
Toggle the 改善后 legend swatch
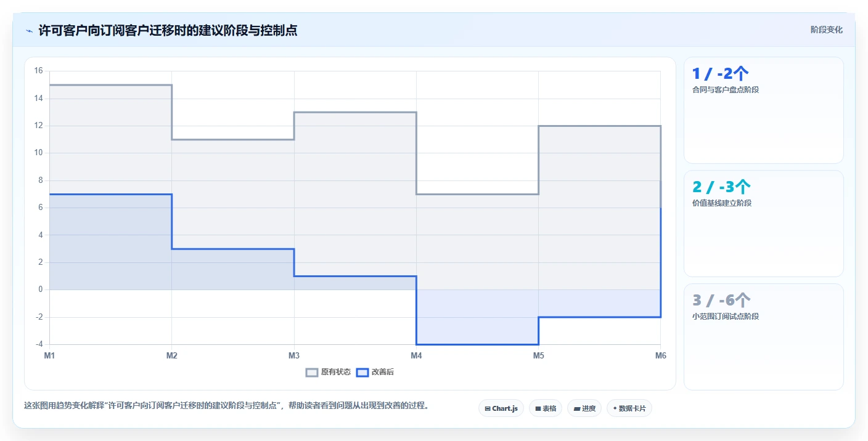362,372
